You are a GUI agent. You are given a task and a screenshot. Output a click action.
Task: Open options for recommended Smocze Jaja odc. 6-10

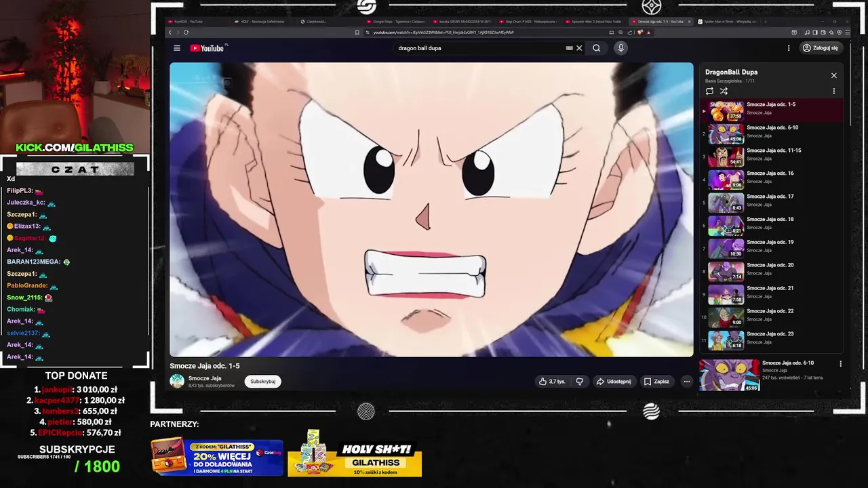(841, 364)
